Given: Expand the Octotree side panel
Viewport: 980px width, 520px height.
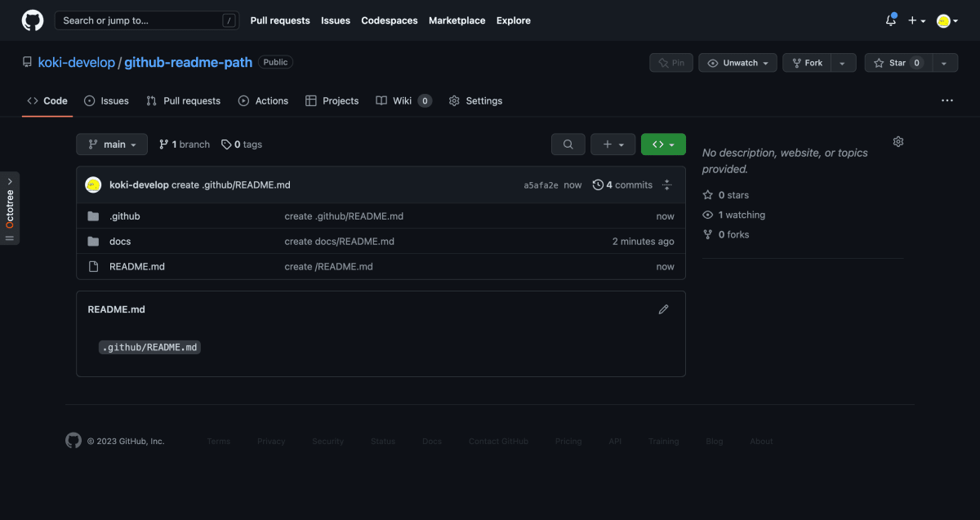Looking at the screenshot, I should (x=10, y=208).
